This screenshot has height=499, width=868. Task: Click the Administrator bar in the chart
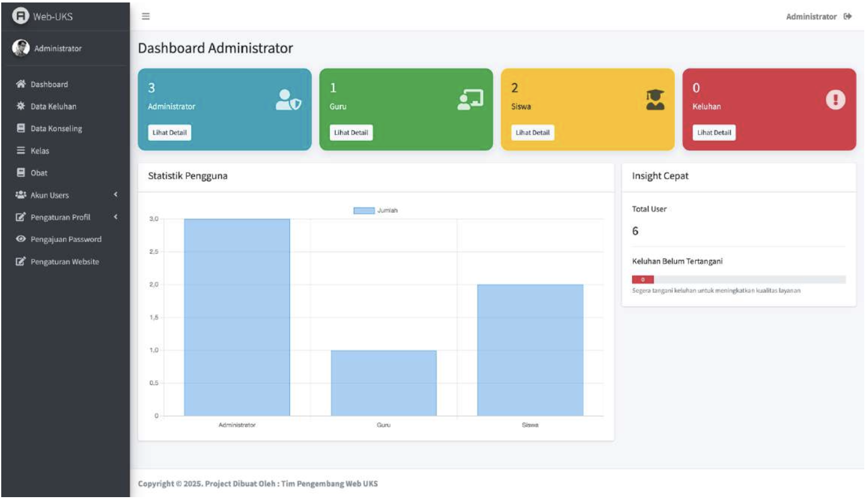pyautogui.click(x=237, y=317)
